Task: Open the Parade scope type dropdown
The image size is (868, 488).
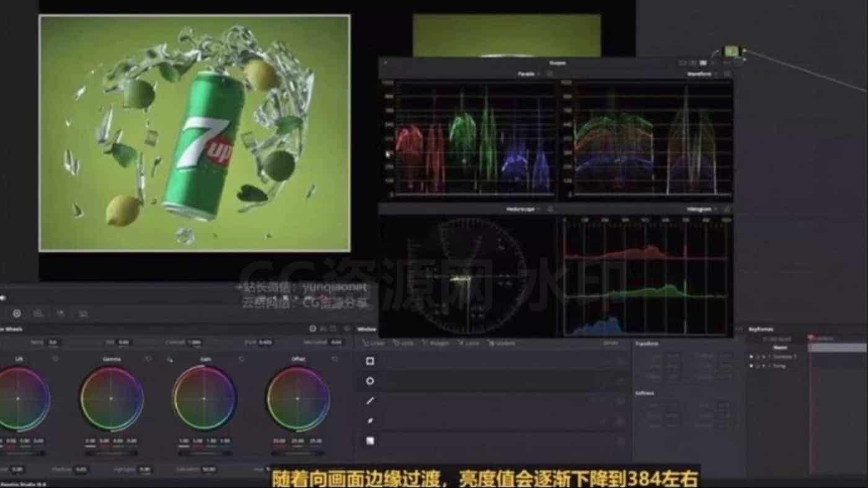Action: pyautogui.click(x=528, y=74)
